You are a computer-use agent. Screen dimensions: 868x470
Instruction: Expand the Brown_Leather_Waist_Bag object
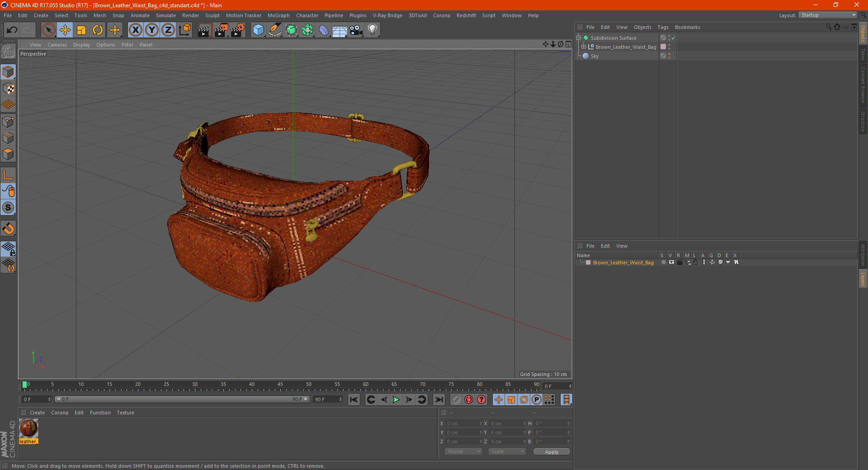583,47
